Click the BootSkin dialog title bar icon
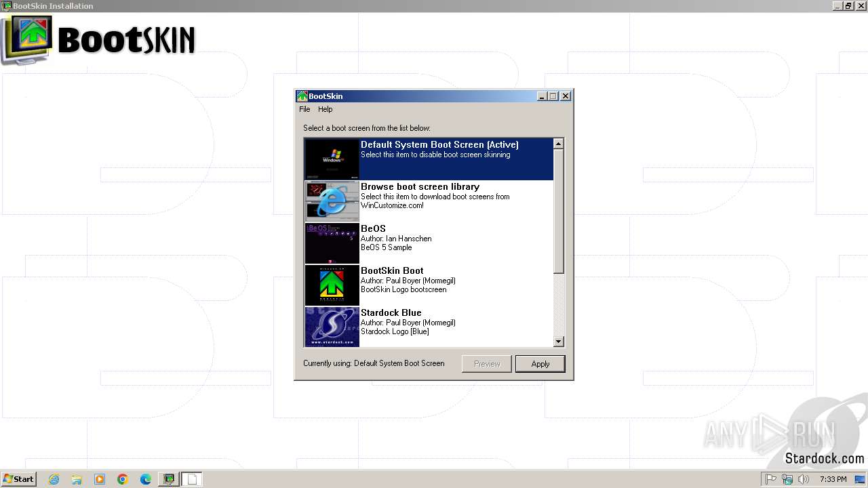The height and width of the screenshot is (488, 868). coord(302,96)
